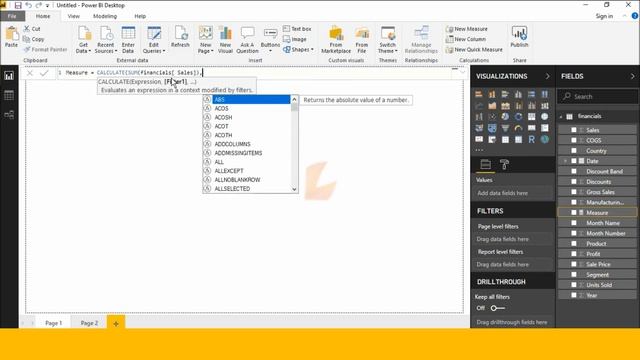Viewport: 640px width, 360px height.
Task: Switch to Report view in left sidebar
Action: pyautogui.click(x=9, y=76)
